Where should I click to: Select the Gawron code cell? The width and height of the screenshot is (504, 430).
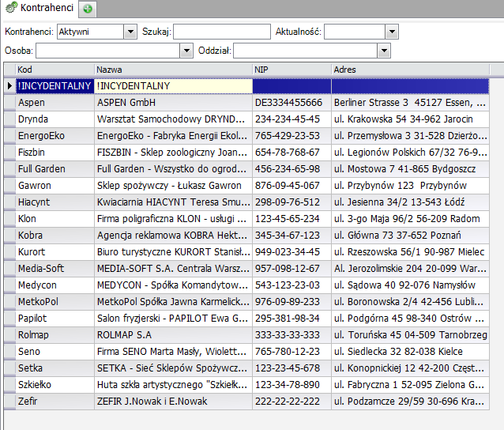(x=55, y=186)
